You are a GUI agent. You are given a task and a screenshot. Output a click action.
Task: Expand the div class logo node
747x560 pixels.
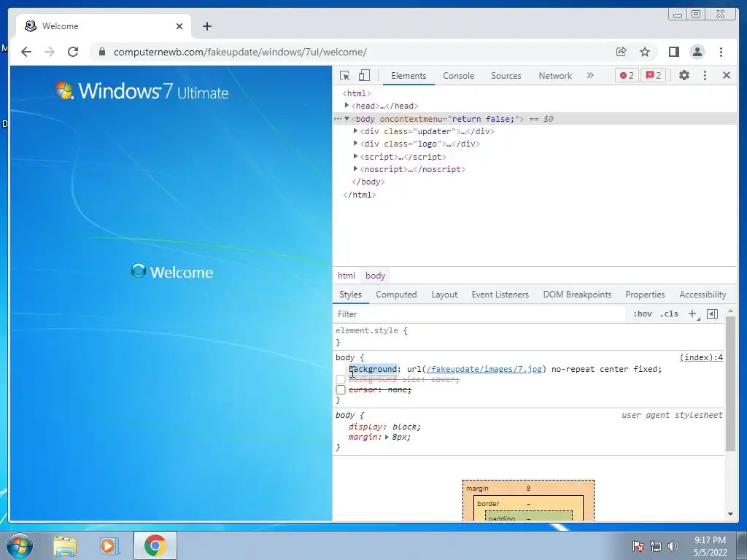355,143
